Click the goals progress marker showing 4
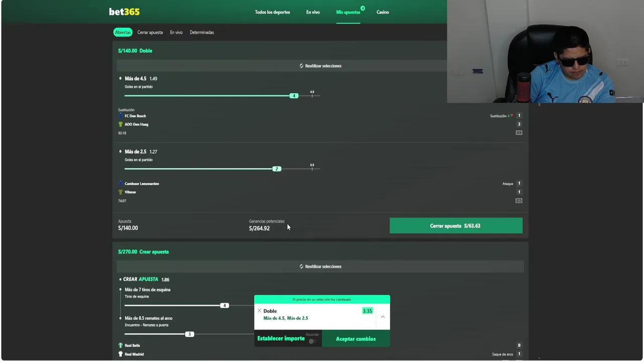The height and width of the screenshot is (362, 644). 294,96
